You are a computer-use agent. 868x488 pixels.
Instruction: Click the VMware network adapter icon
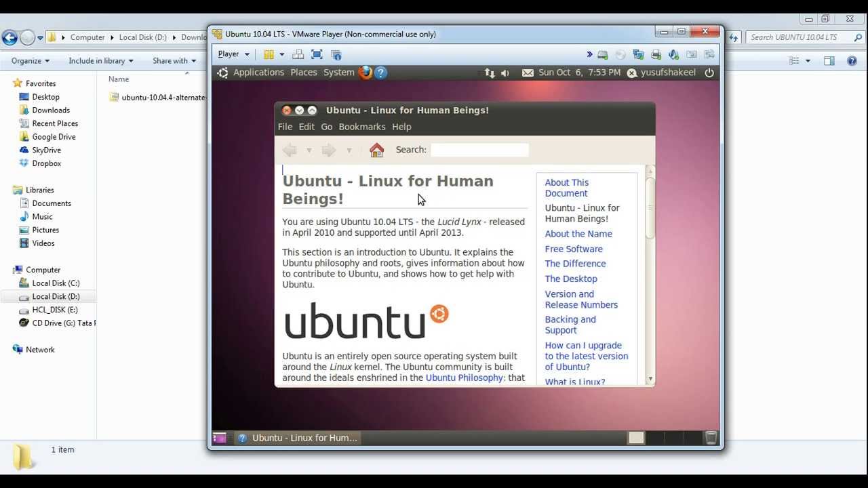point(638,54)
